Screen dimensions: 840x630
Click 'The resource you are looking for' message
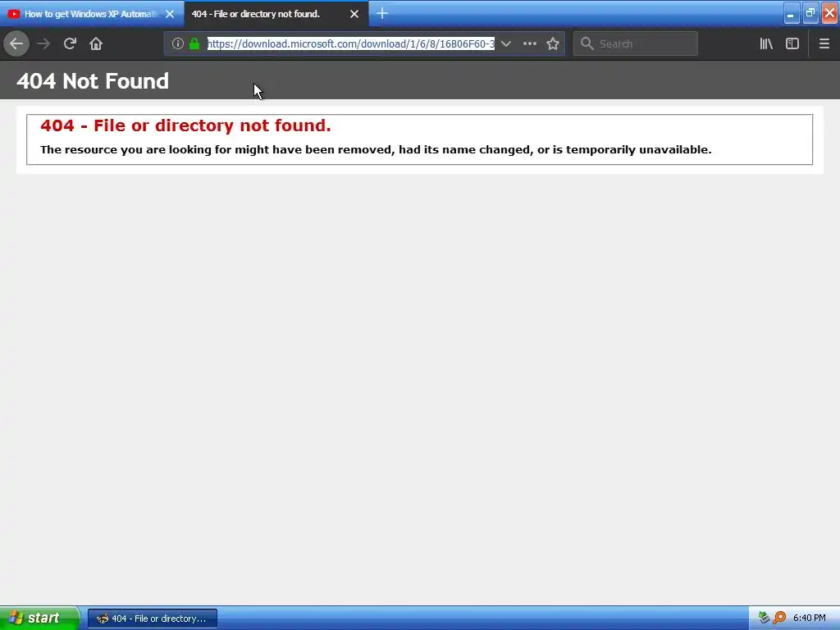coord(376,149)
